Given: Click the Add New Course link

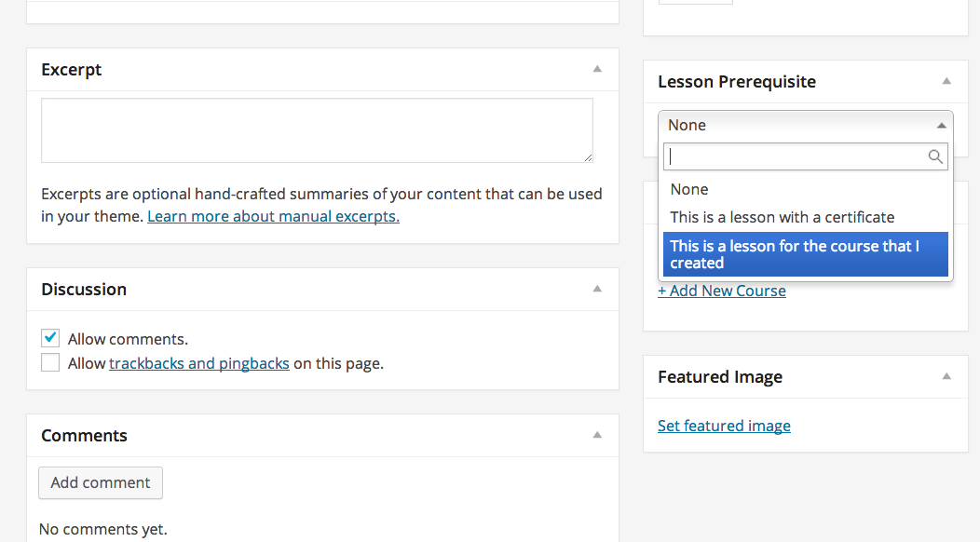Looking at the screenshot, I should [x=722, y=291].
